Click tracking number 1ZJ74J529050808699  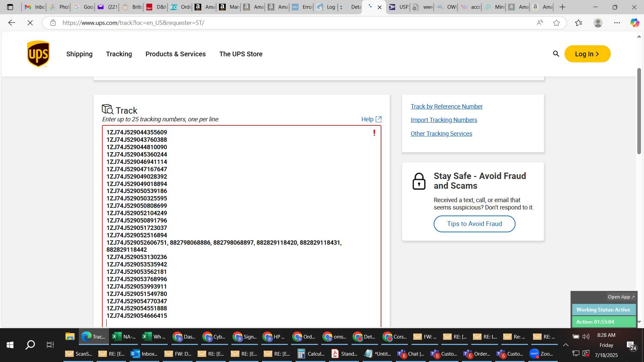tap(137, 205)
